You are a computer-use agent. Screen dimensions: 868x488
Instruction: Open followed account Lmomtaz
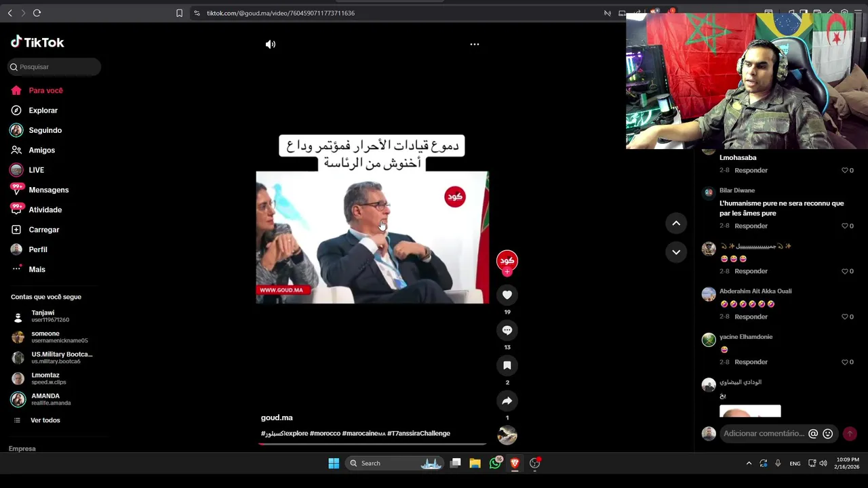tap(39, 378)
